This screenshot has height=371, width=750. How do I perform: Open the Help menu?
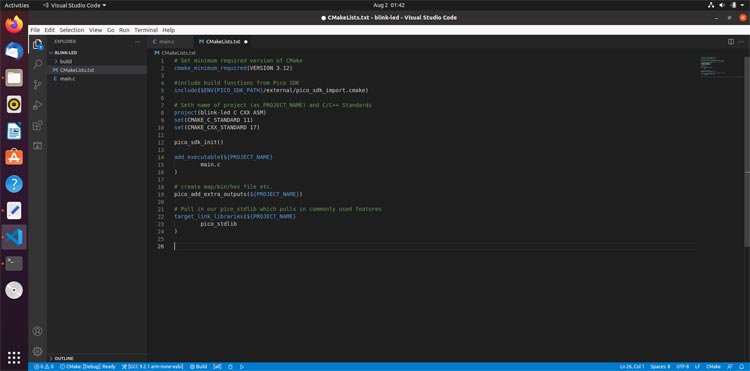(169, 30)
